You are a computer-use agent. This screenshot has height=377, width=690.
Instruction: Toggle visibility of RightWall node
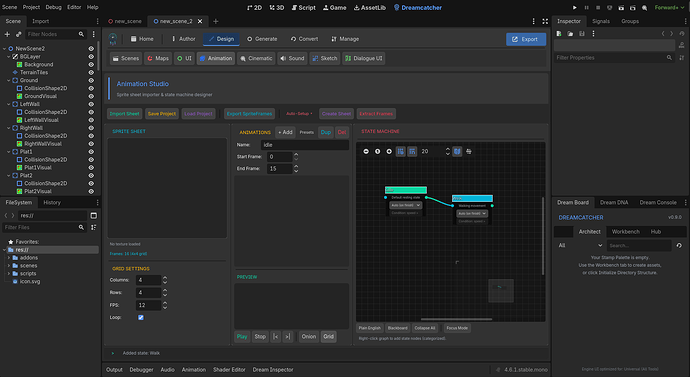click(x=91, y=128)
